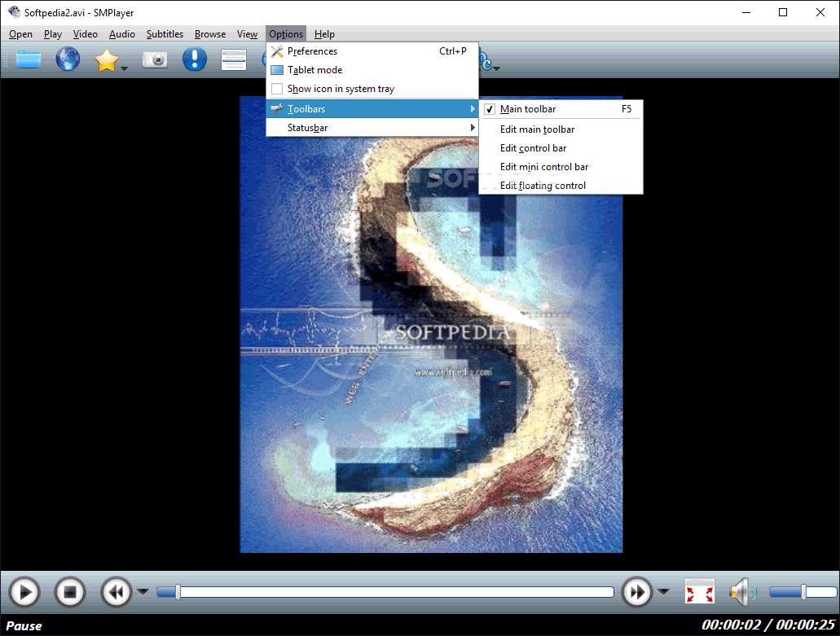Enable Tablet mode

click(372, 69)
